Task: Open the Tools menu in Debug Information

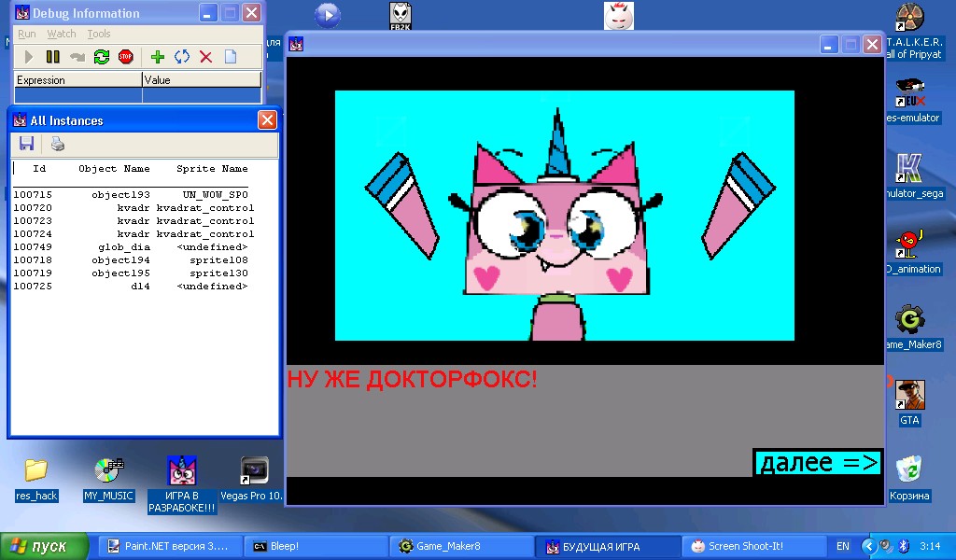Action: point(99,34)
